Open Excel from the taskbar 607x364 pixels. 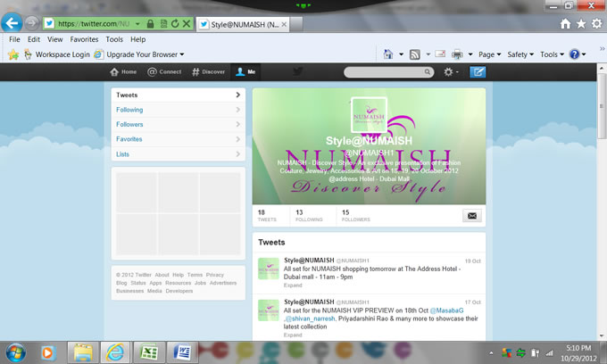(149, 352)
